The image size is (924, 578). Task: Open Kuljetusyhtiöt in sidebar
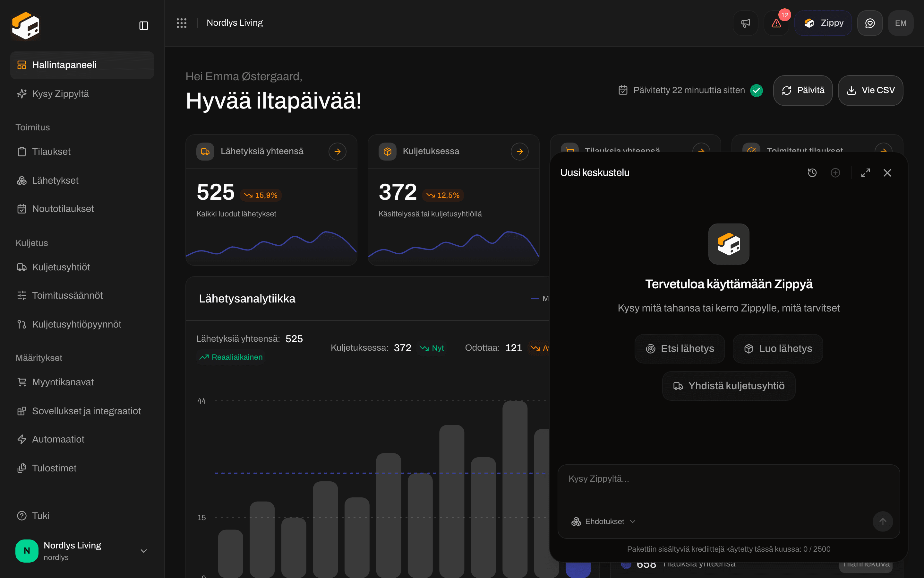(82, 267)
